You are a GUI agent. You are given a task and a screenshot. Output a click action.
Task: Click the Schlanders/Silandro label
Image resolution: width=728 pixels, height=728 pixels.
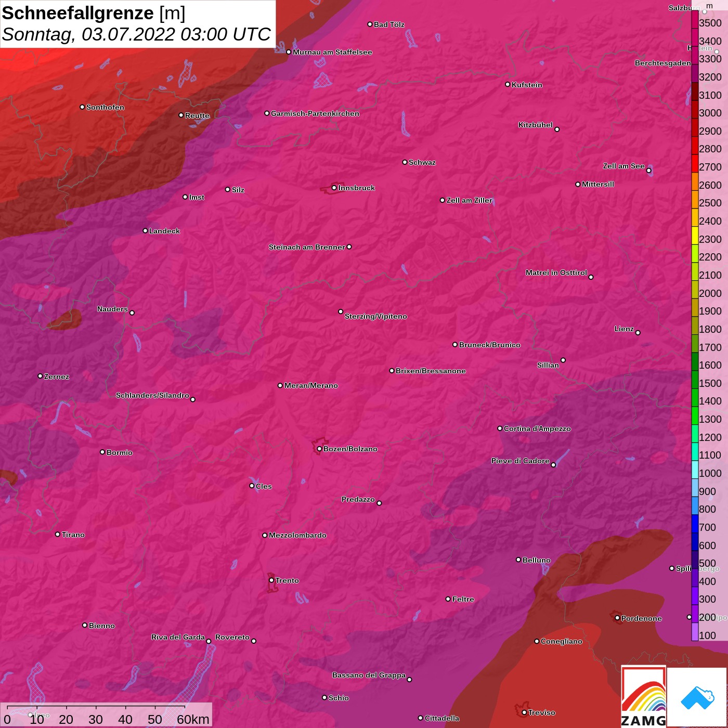click(152, 395)
